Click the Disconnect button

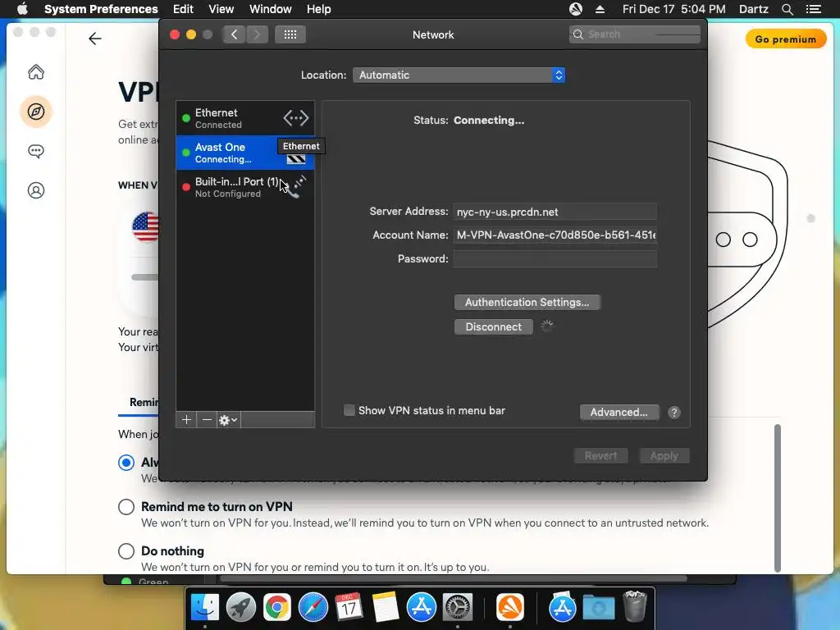tap(493, 326)
